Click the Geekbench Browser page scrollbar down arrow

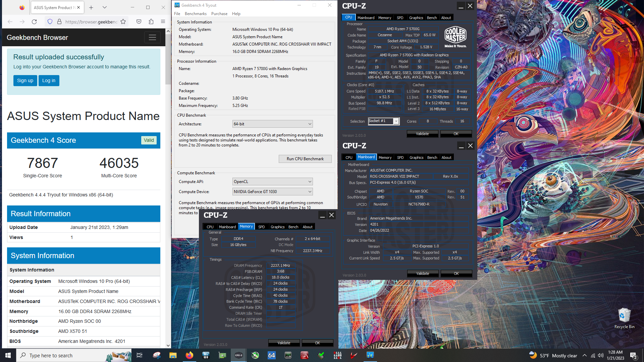click(x=168, y=345)
